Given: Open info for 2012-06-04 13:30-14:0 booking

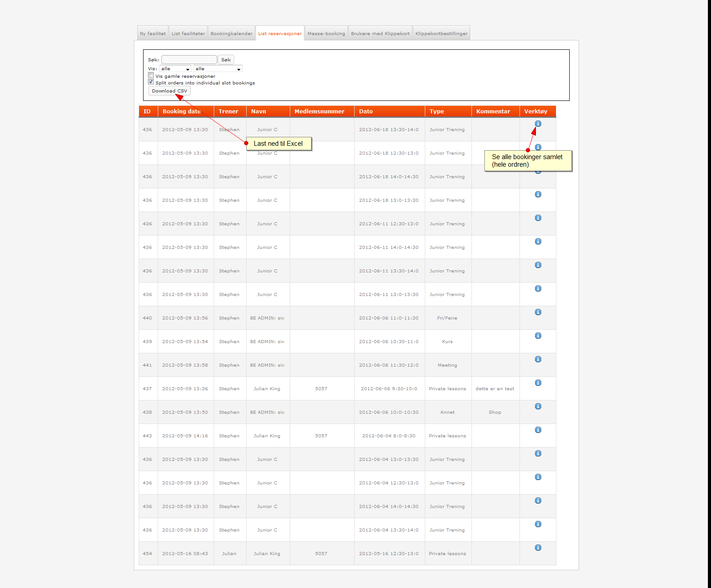Looking at the screenshot, I should tap(538, 524).
